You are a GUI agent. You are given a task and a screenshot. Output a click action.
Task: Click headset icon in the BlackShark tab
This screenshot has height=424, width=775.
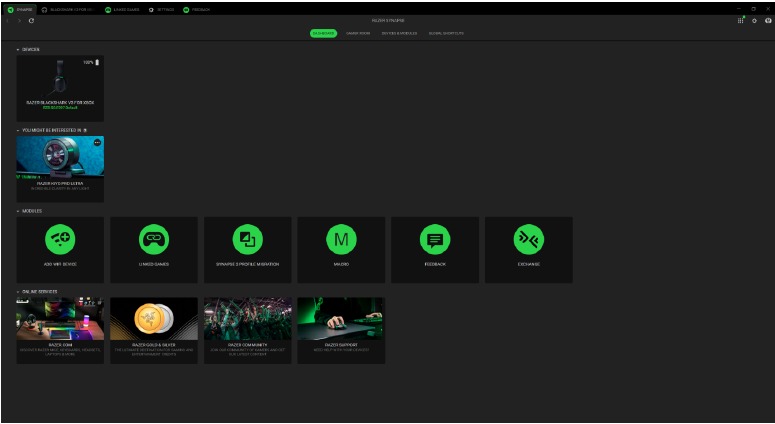coord(44,10)
